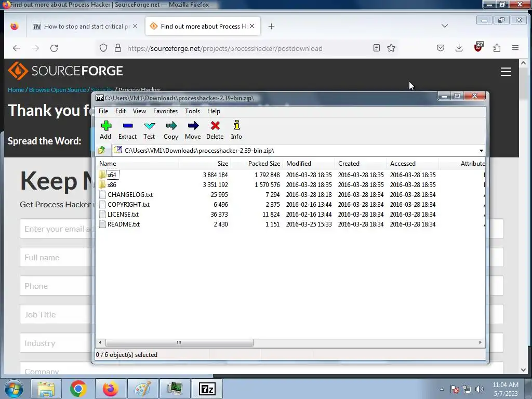The height and width of the screenshot is (399, 532).
Task: Open Chrome from the taskbar
Action: coord(78,389)
